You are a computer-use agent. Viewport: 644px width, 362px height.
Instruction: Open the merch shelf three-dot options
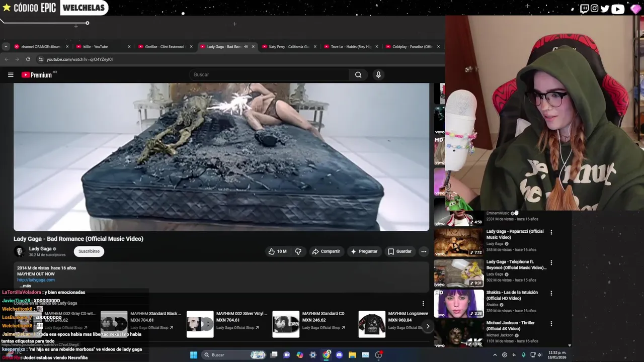[423, 304]
